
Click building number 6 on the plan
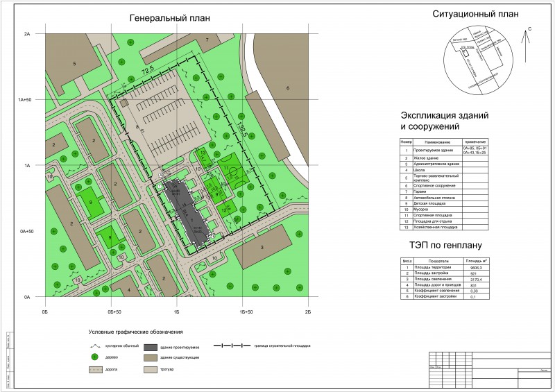288,88
